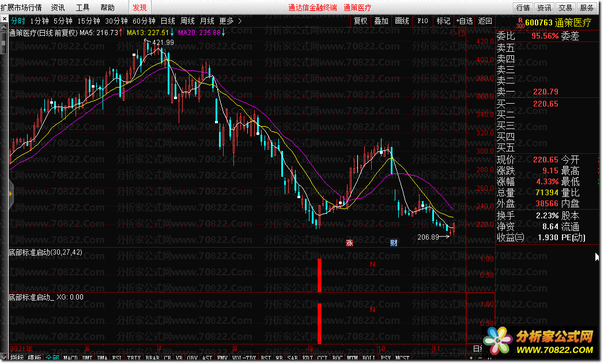This screenshot has width=604, height=364.
Task: Close the chart with the top-left X icon
Action: [4, 19]
